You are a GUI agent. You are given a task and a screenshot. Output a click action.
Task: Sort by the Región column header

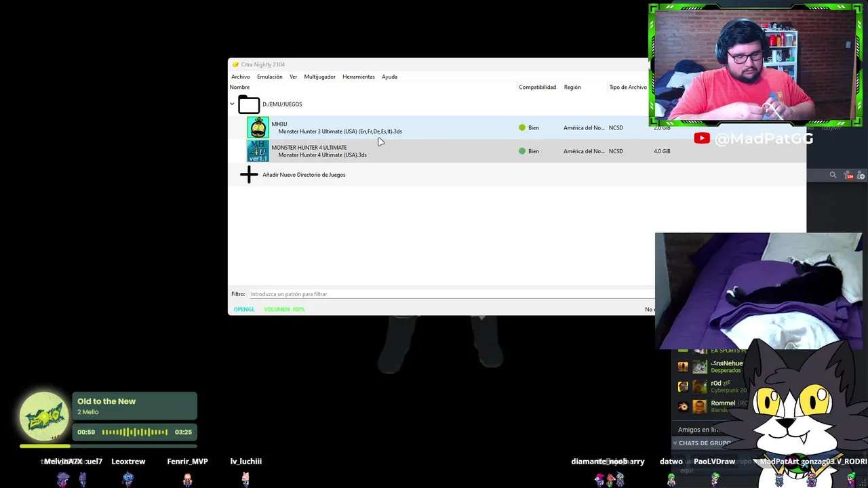point(572,87)
